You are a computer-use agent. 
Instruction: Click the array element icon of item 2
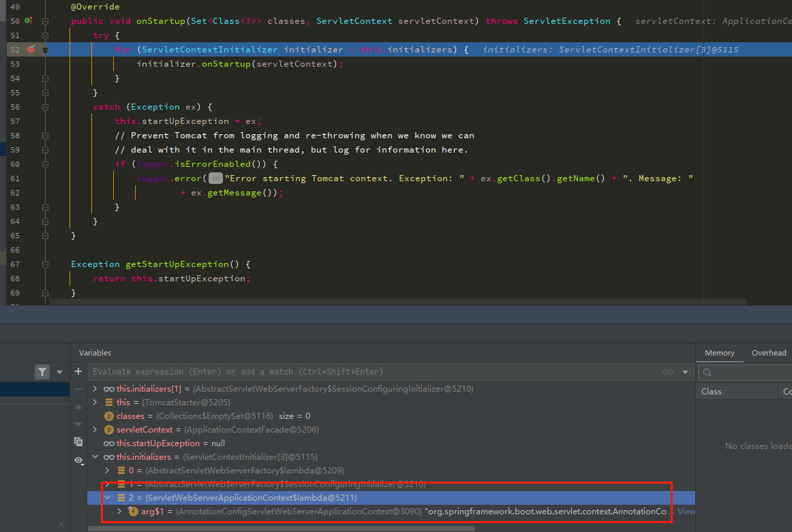(121, 498)
